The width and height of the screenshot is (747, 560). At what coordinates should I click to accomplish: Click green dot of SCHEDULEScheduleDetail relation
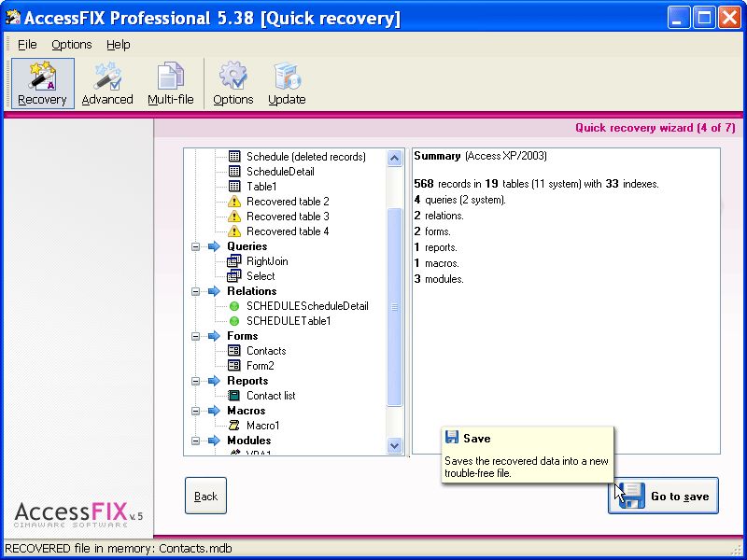(x=234, y=306)
